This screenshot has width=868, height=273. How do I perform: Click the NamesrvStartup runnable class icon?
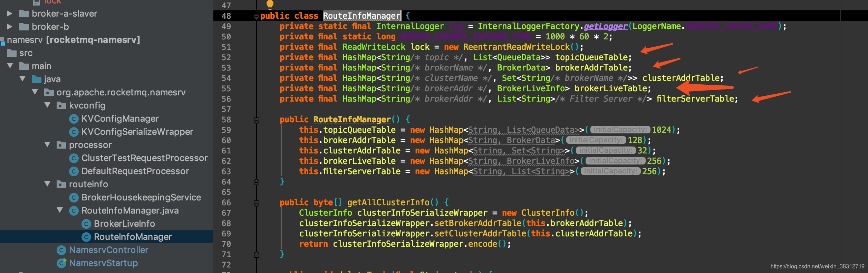coord(61,263)
